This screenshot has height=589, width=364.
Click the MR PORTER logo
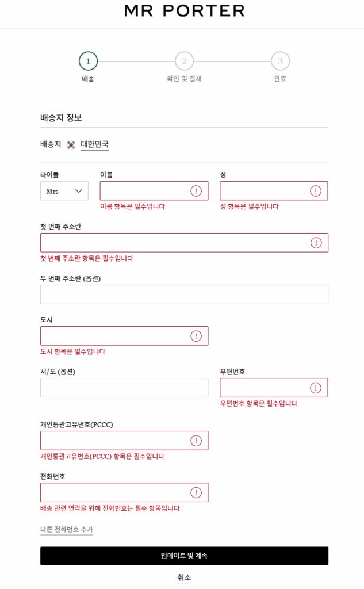[184, 10]
